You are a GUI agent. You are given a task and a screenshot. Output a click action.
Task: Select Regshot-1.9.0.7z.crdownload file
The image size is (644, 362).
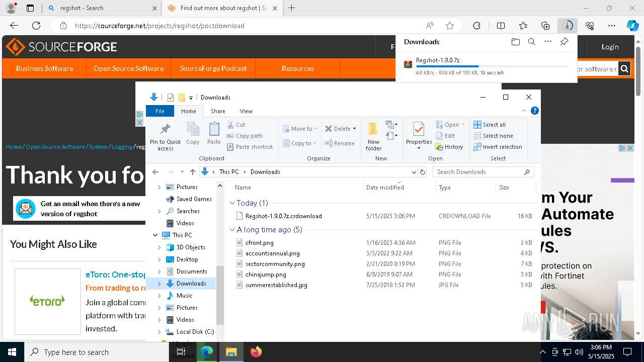[x=385, y=216]
